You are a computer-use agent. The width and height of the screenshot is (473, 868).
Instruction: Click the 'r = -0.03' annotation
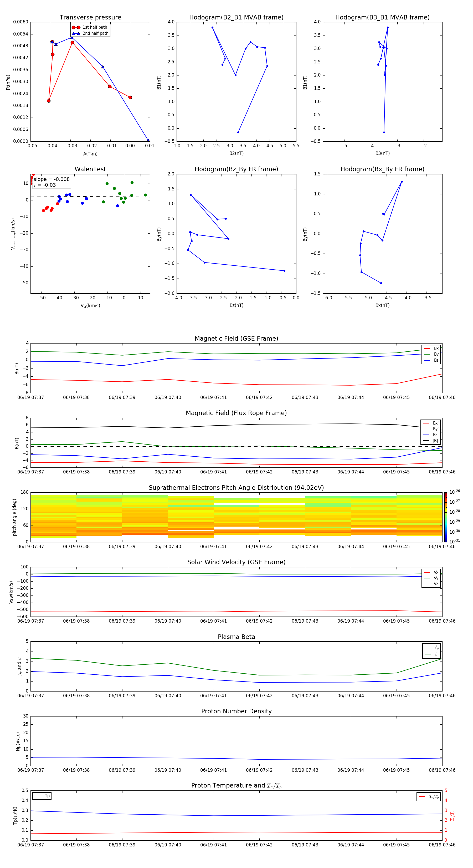click(45, 185)
